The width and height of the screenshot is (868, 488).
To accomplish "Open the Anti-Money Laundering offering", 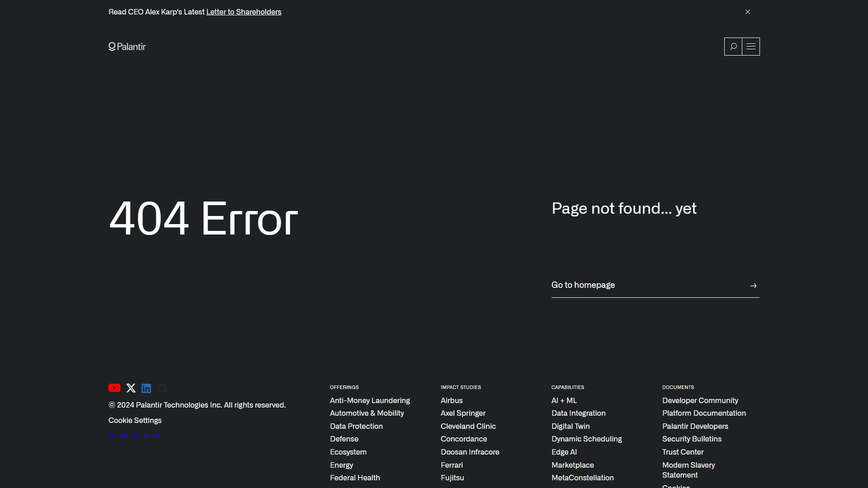I will pos(369,400).
